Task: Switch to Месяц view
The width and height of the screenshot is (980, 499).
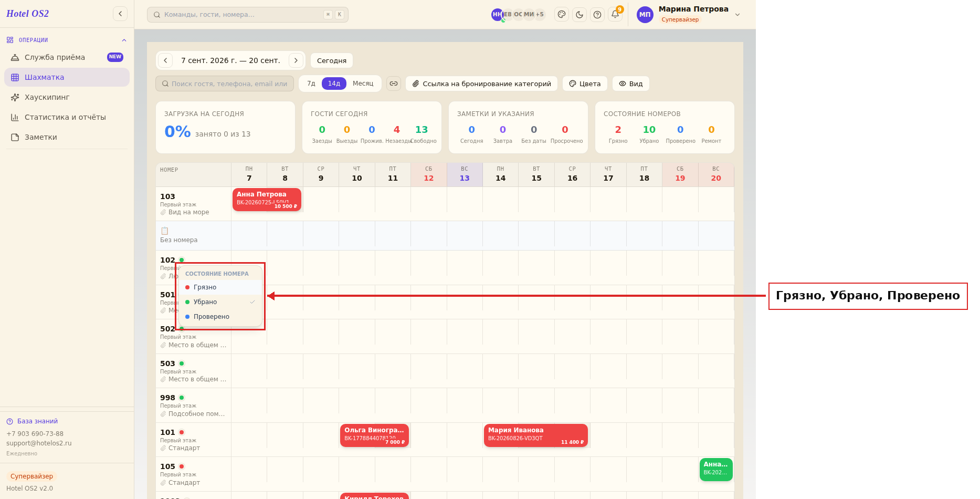Action: [x=363, y=84]
